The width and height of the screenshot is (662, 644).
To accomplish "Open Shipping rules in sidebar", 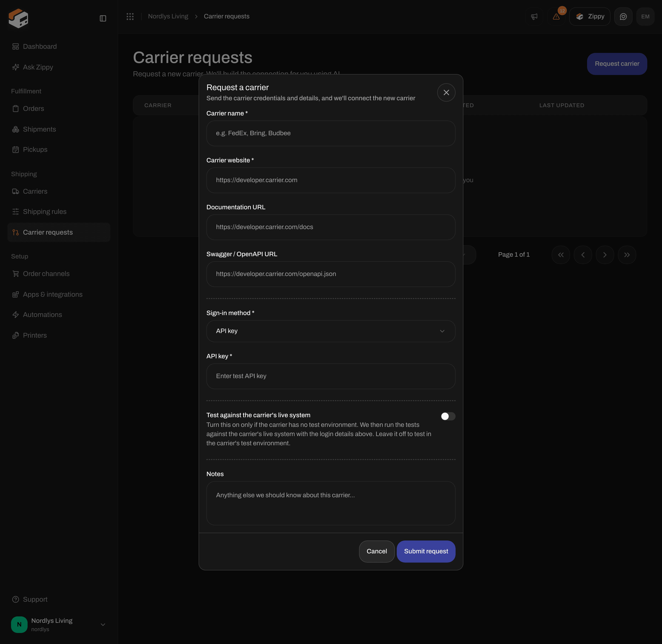I will (x=59, y=212).
